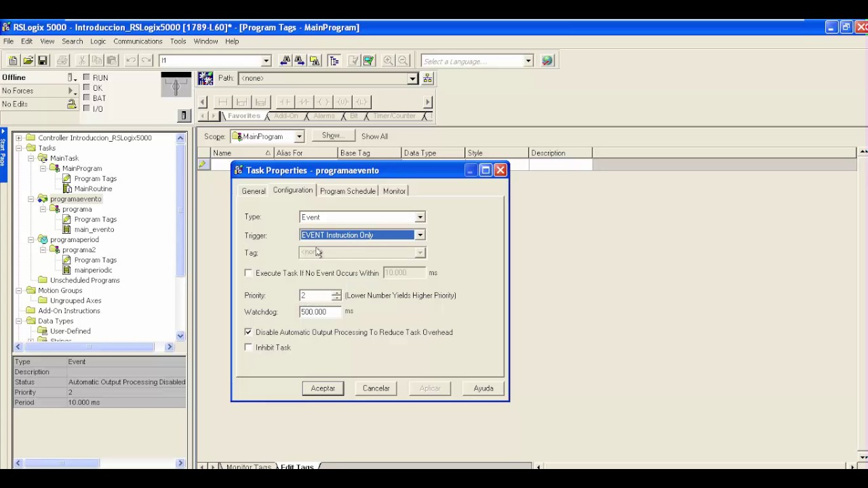This screenshot has height=488, width=868.
Task: Check the Inhibit Task checkbox
Action: [x=248, y=348]
